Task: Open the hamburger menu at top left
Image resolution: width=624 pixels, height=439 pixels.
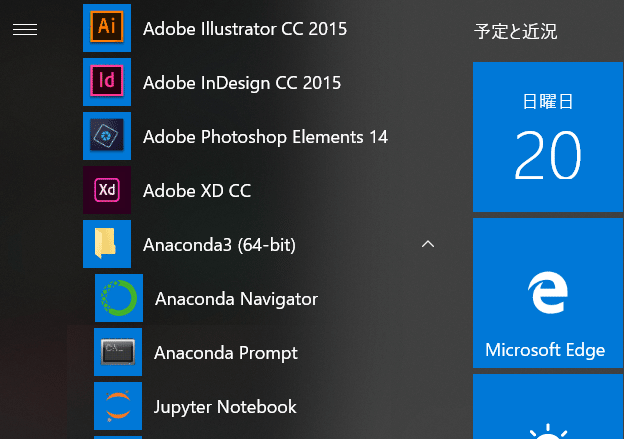Action: 25,30
